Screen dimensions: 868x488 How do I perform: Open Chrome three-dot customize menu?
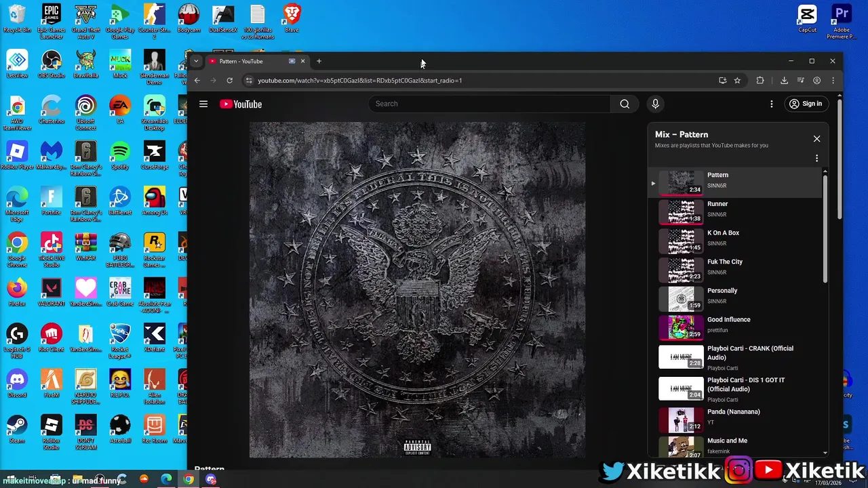[833, 81]
